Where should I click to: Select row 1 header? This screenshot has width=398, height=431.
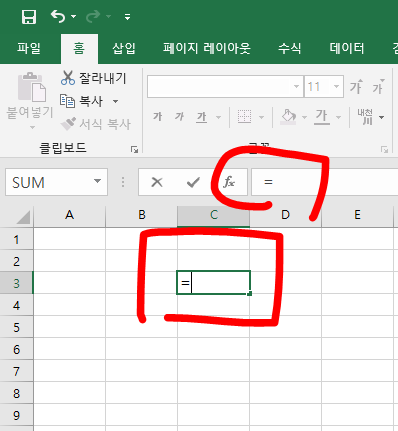pyautogui.click(x=16, y=239)
